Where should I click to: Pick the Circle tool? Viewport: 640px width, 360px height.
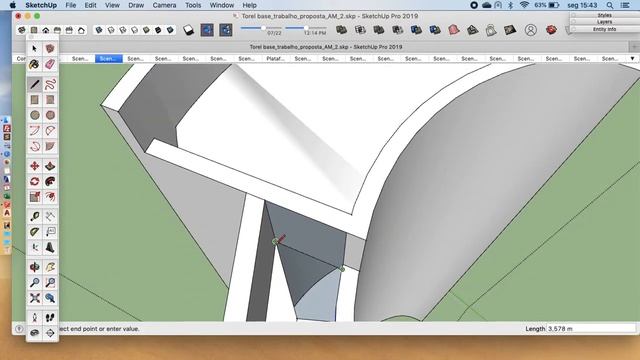pos(35,116)
